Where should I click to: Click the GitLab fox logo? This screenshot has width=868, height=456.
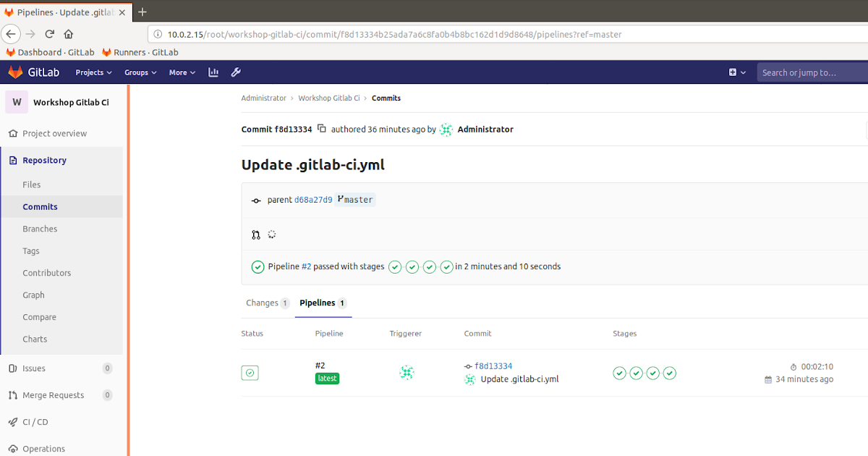(x=16, y=72)
